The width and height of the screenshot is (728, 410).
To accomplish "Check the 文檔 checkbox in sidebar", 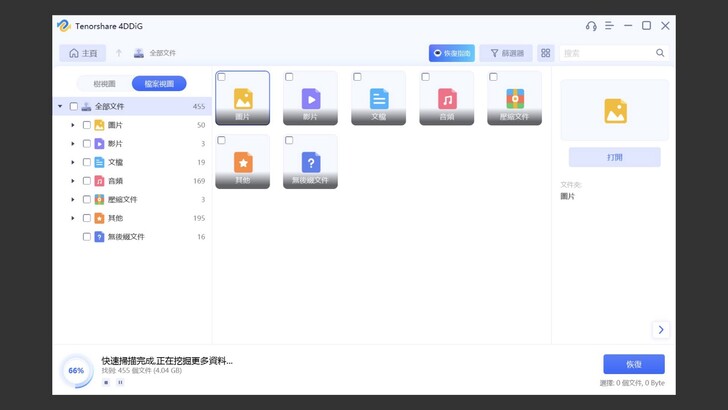I will 86,162.
